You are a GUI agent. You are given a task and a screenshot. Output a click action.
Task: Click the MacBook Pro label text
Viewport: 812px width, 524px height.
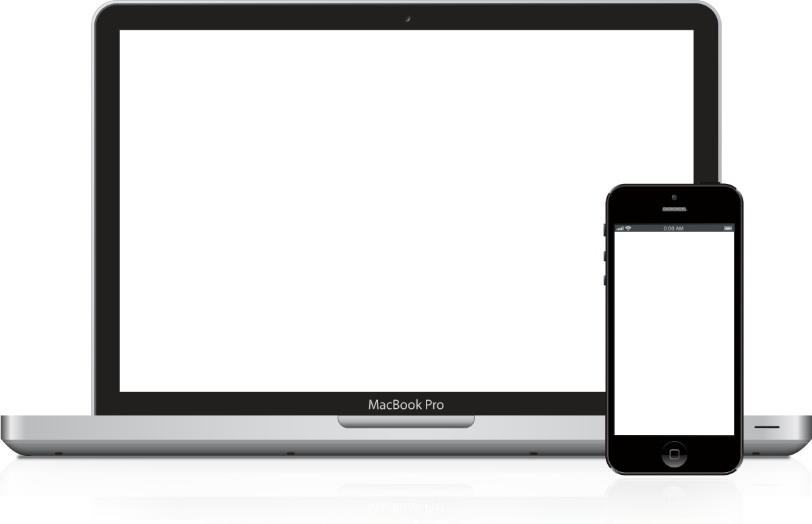(406, 405)
